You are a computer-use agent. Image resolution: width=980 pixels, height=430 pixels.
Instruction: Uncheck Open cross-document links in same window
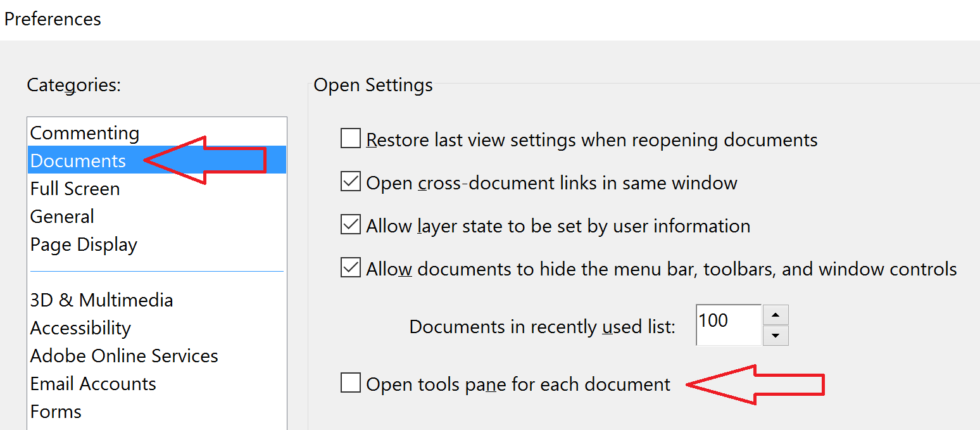(351, 183)
